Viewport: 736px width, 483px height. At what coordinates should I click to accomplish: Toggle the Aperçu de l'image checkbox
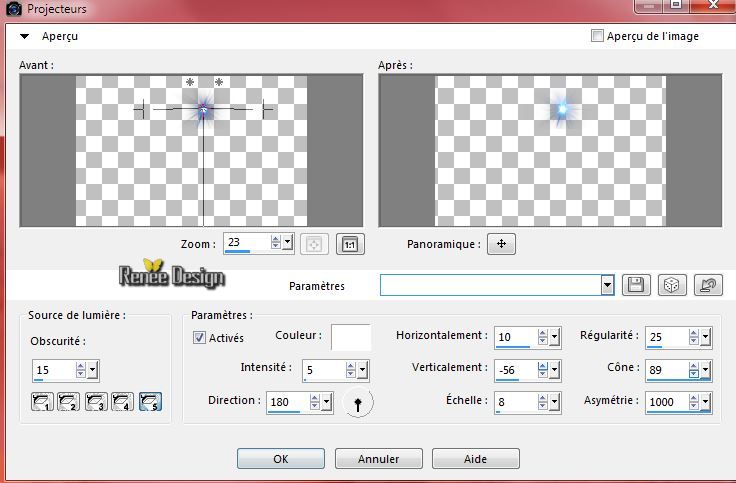click(x=597, y=36)
